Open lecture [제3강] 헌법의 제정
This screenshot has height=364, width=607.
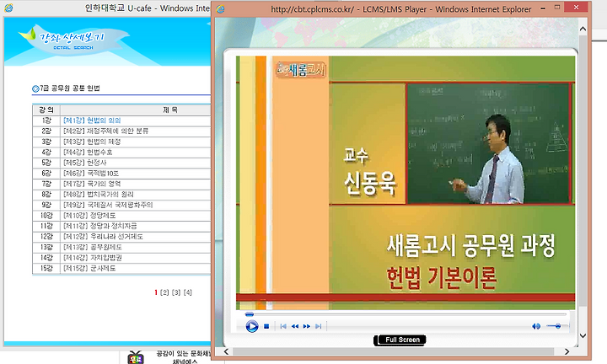pos(92,142)
